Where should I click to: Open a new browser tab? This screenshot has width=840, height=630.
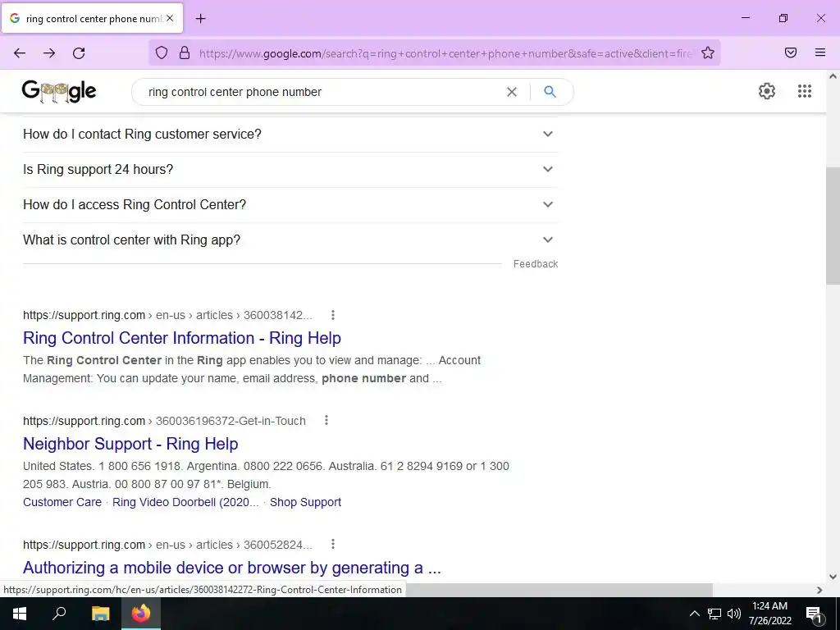click(x=201, y=19)
